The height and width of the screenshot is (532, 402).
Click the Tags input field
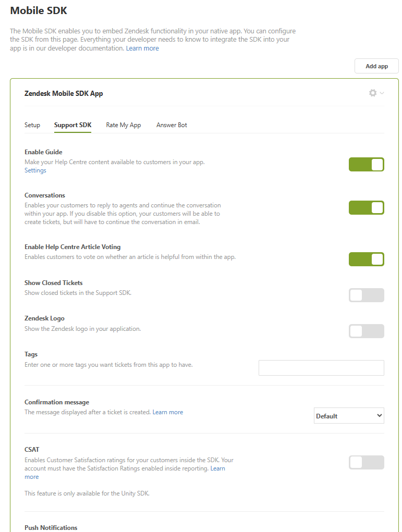pos(321,368)
